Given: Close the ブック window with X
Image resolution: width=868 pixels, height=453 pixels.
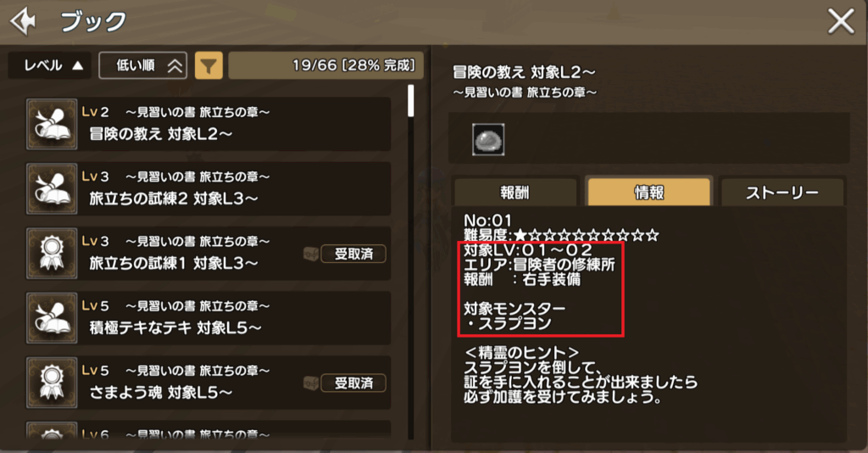Looking at the screenshot, I should pyautogui.click(x=841, y=22).
